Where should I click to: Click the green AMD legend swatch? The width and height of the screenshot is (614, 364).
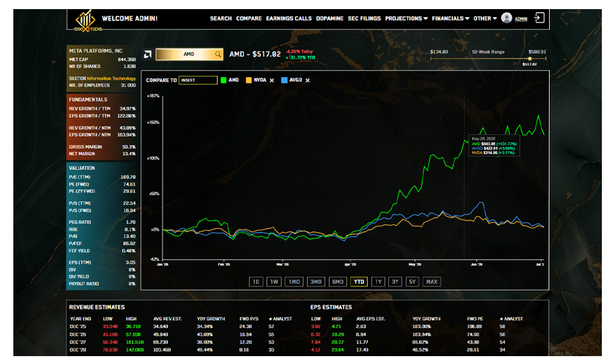pos(224,80)
